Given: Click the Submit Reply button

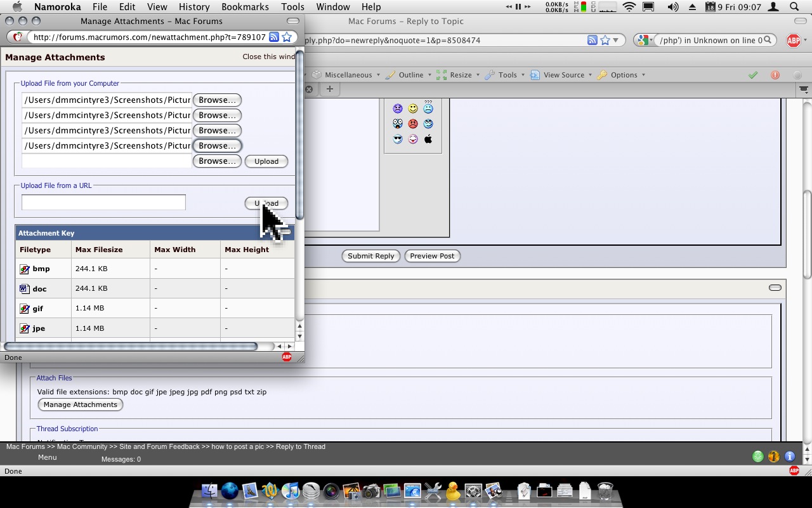Looking at the screenshot, I should pyautogui.click(x=371, y=256).
